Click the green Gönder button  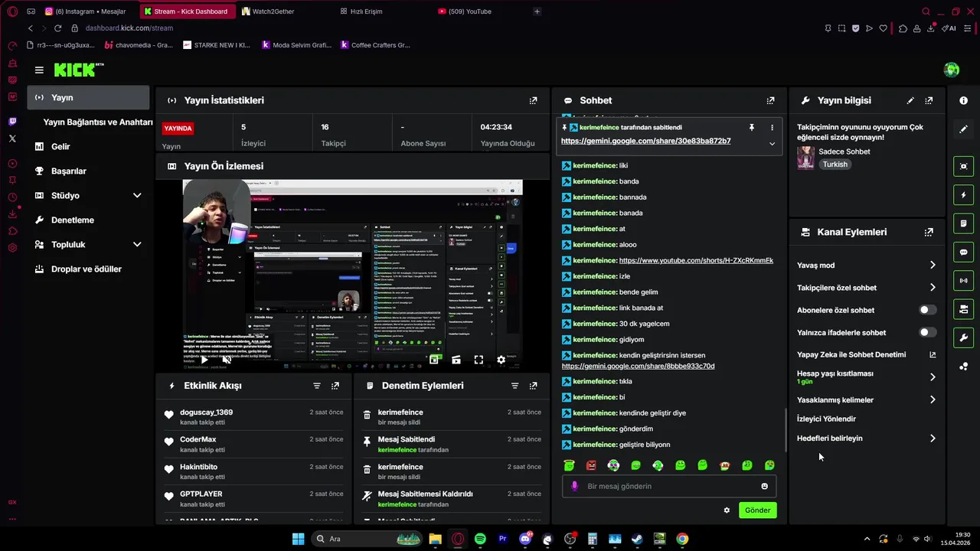point(758,510)
